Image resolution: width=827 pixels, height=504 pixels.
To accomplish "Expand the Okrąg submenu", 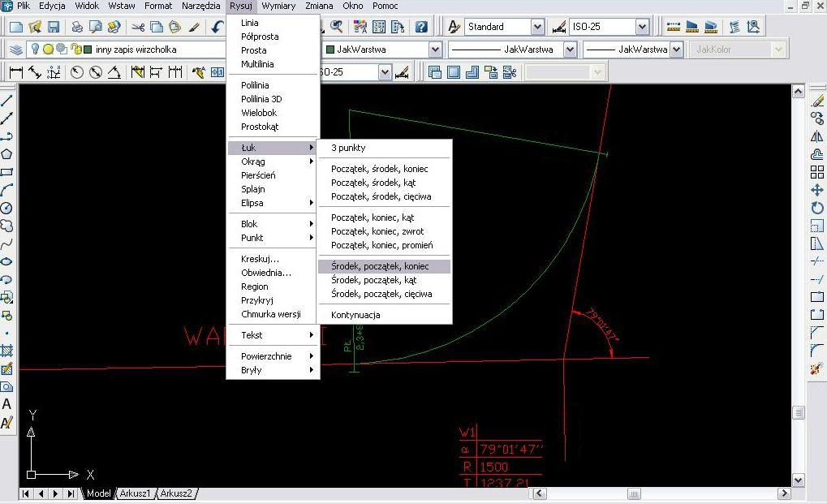I will pos(274,162).
